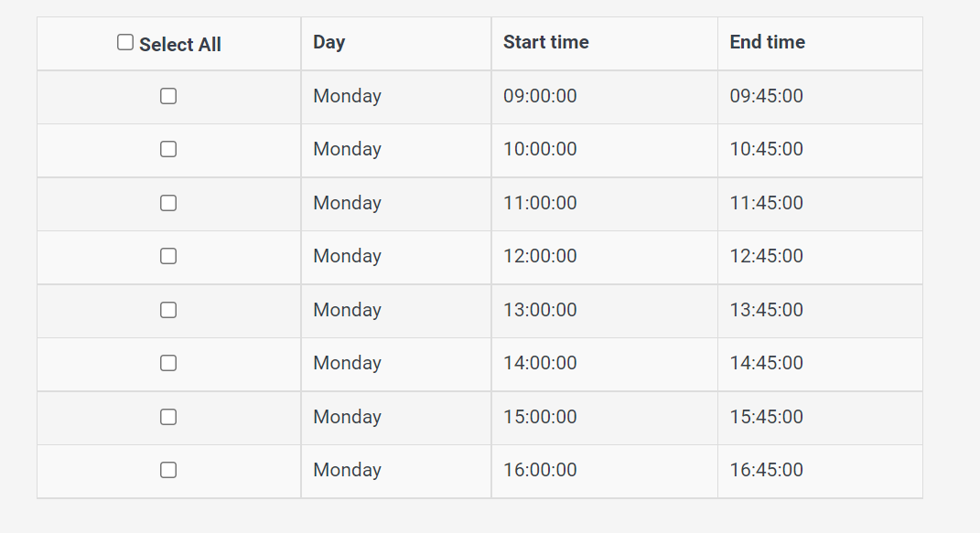
Task: Tick the checkbox for the 12:00:00 slot
Action: [x=168, y=256]
